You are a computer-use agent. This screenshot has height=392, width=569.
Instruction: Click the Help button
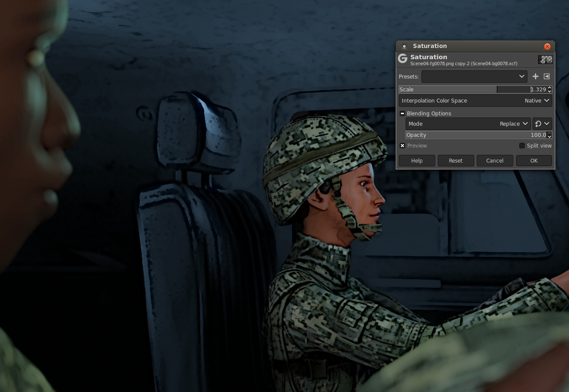click(x=417, y=161)
